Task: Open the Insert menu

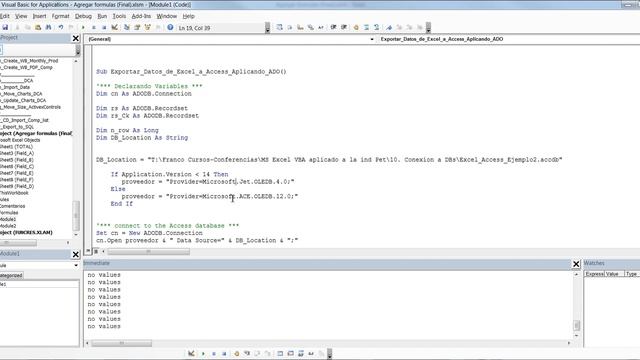Action: coord(39,16)
